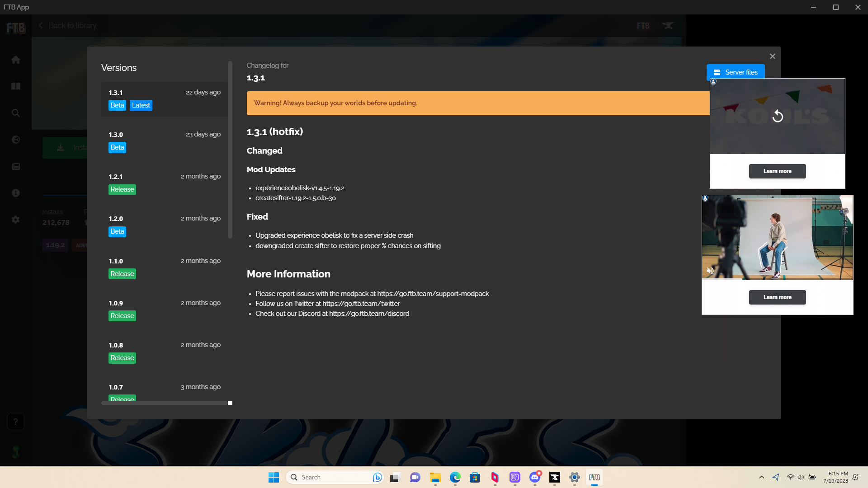868x488 pixels.
Task: Mute the video advertisement sound
Action: click(710, 271)
